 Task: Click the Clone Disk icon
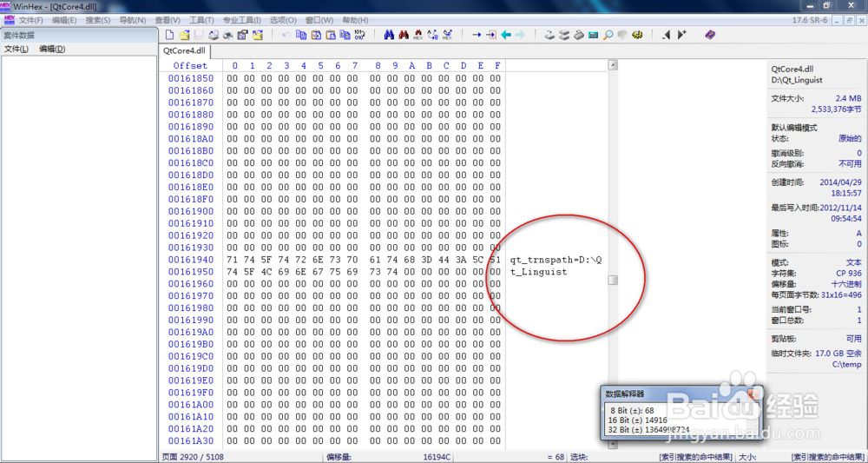564,35
